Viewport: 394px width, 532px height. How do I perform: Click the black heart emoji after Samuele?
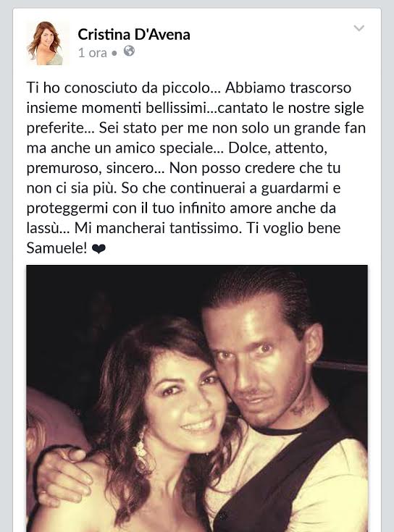[x=98, y=250]
